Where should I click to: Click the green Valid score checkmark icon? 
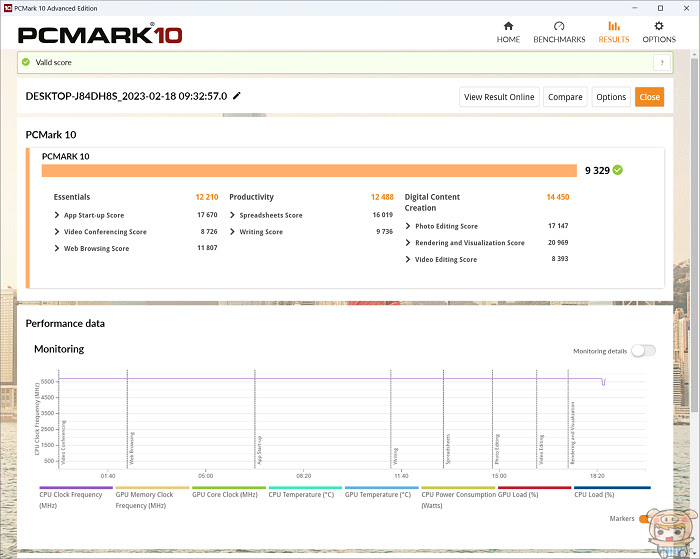point(26,62)
